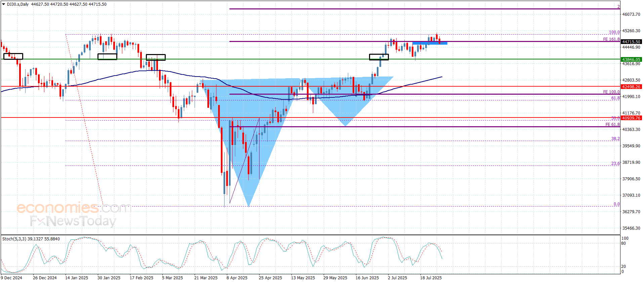Click the 38.2 retracement label
The image size is (644, 282).
click(x=615, y=139)
